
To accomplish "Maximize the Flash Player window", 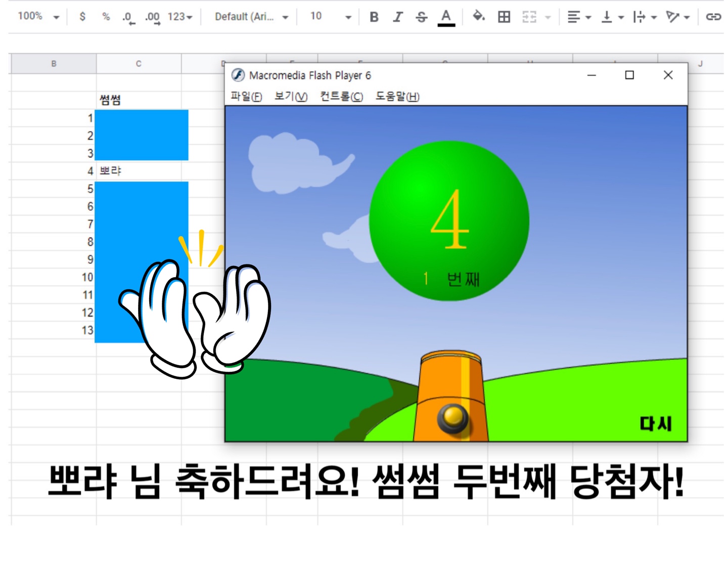I will pos(629,75).
